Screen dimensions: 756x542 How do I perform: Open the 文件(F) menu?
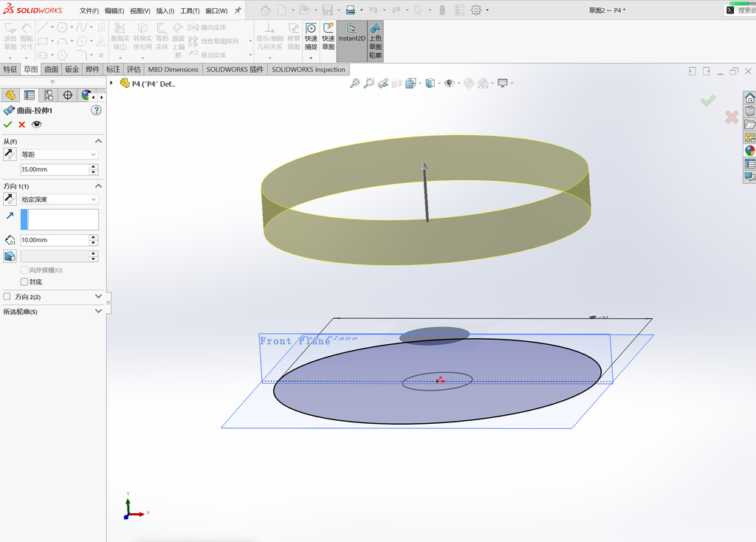(x=89, y=10)
